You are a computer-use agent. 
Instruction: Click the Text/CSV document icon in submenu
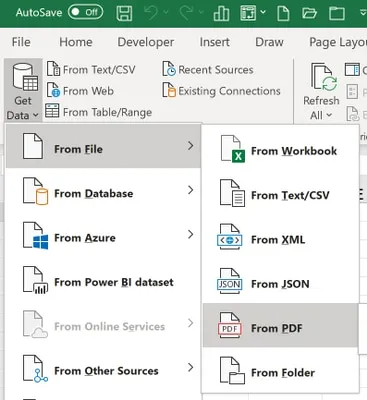coord(232,193)
